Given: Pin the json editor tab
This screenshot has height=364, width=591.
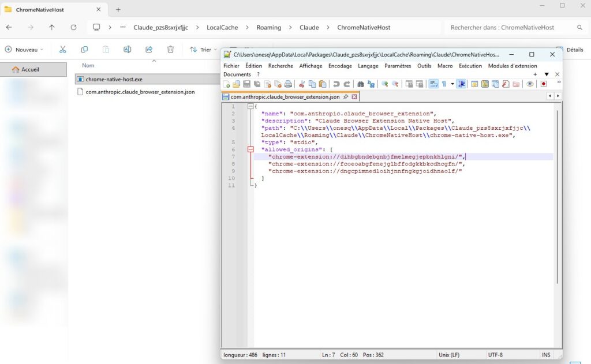Looking at the screenshot, I should point(346,97).
